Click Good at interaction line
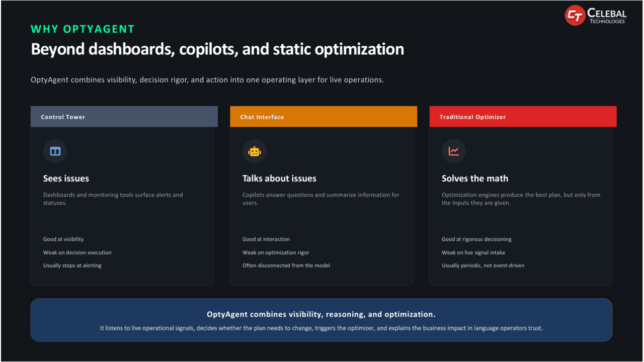 point(266,239)
